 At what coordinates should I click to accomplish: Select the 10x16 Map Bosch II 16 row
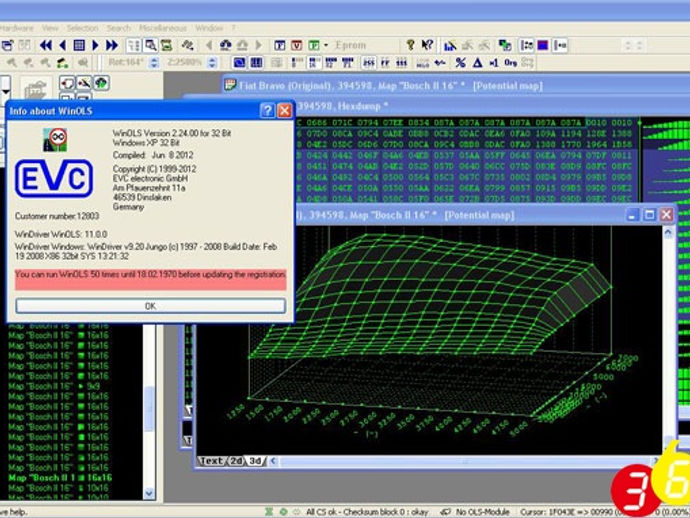(59, 488)
